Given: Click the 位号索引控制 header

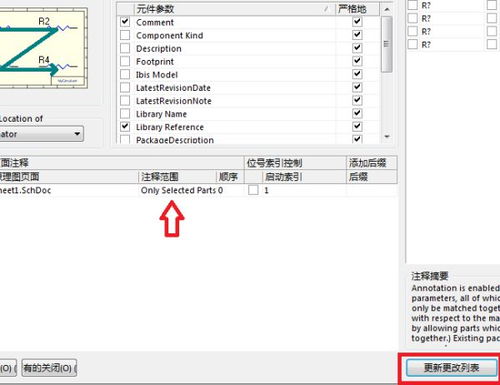Looking at the screenshot, I should point(295,163).
